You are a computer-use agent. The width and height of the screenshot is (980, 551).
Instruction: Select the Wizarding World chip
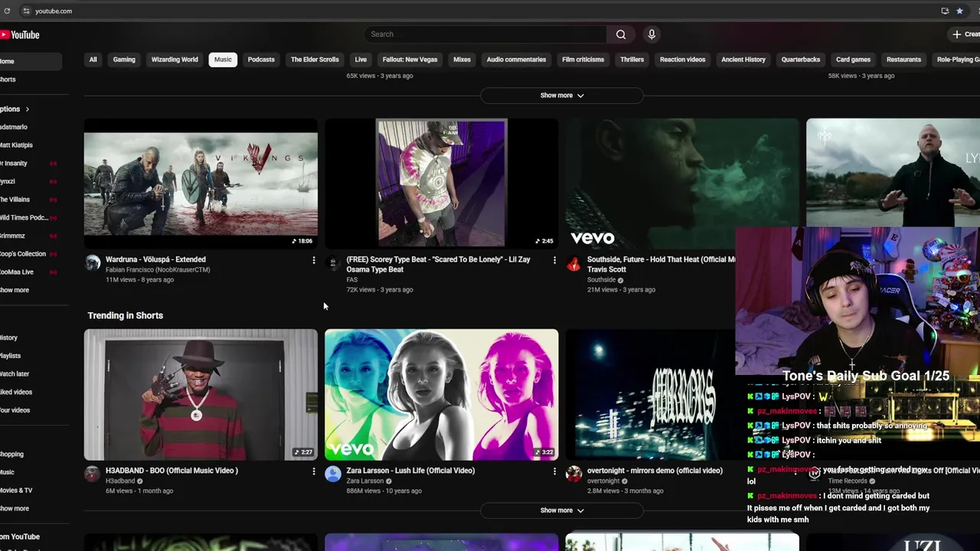tap(175, 60)
